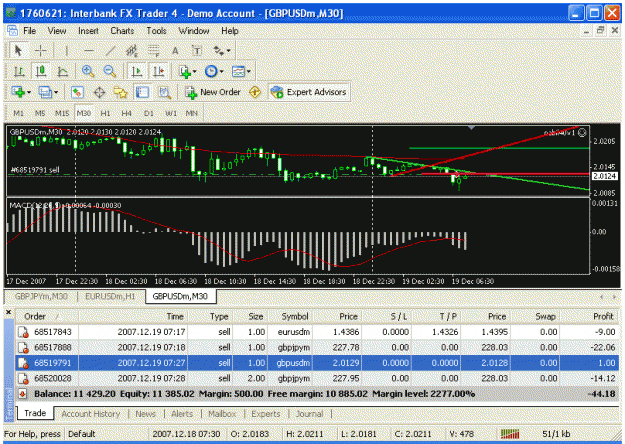
Task: Open the Strategy Tester icon
Action: click(164, 92)
